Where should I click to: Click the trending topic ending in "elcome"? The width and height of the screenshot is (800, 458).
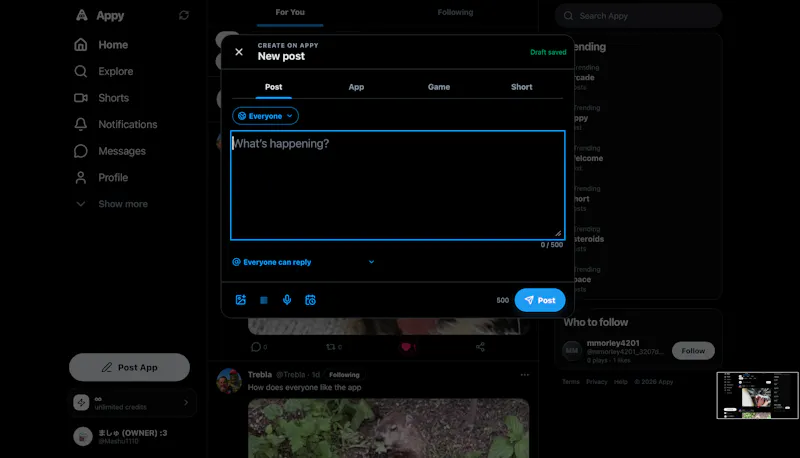point(588,159)
